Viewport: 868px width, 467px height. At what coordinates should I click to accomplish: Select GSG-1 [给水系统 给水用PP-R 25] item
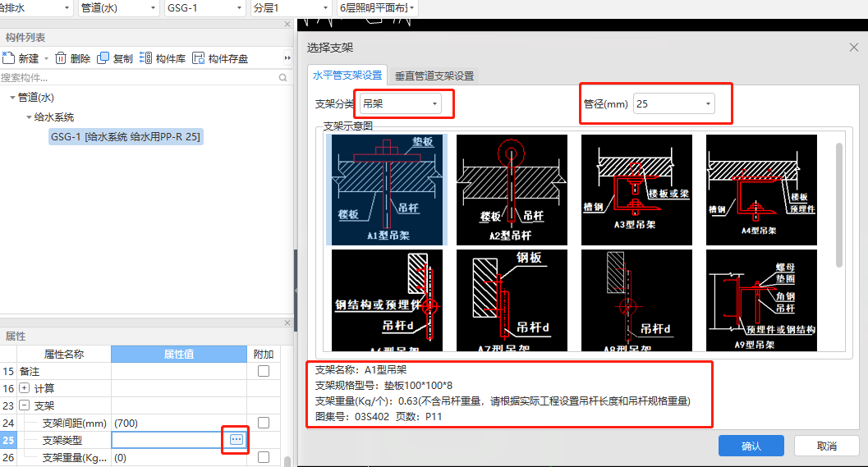126,137
